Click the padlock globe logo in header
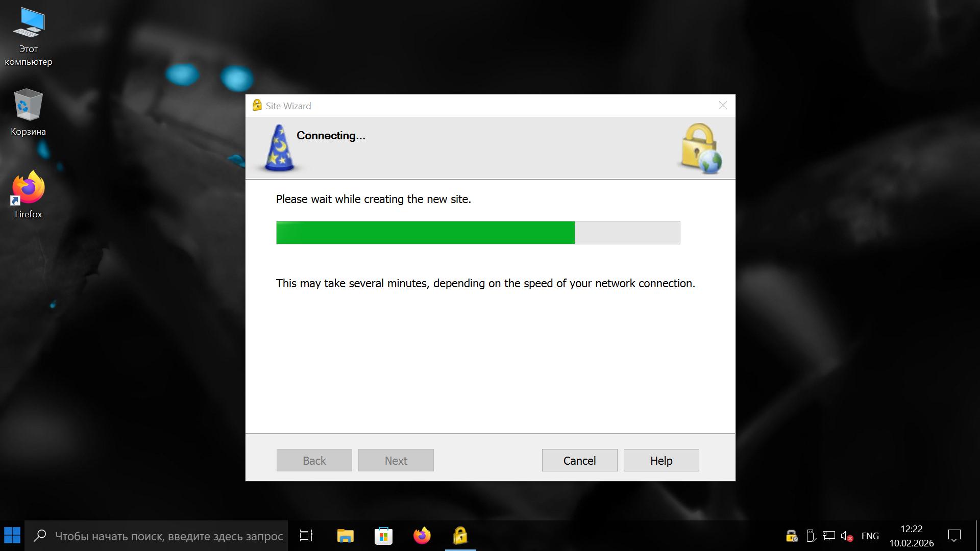 coord(701,148)
